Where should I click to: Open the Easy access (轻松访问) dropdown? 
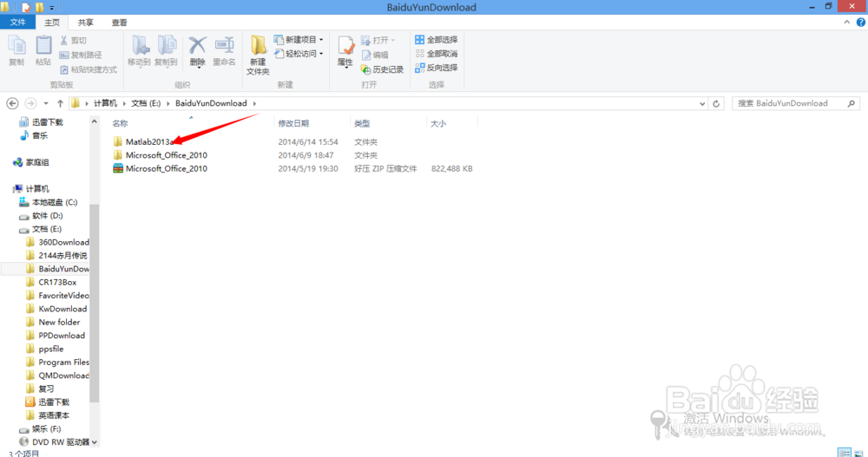(299, 54)
